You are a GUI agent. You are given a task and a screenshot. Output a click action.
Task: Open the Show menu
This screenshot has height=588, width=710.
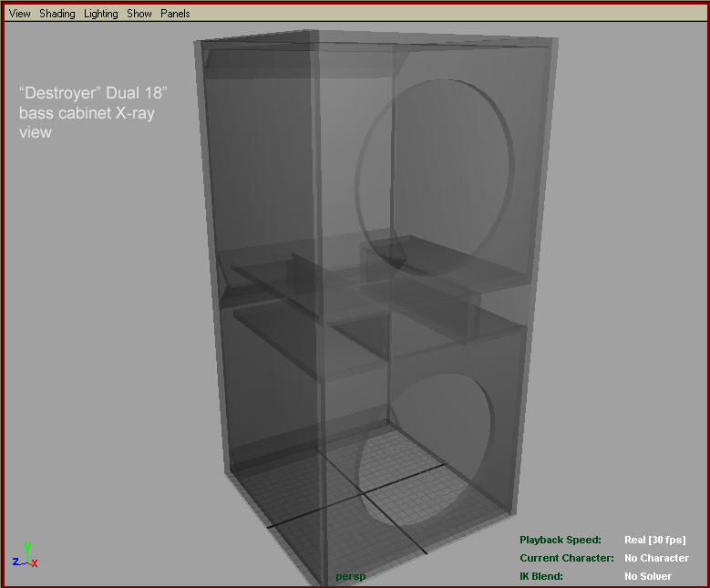(x=139, y=14)
